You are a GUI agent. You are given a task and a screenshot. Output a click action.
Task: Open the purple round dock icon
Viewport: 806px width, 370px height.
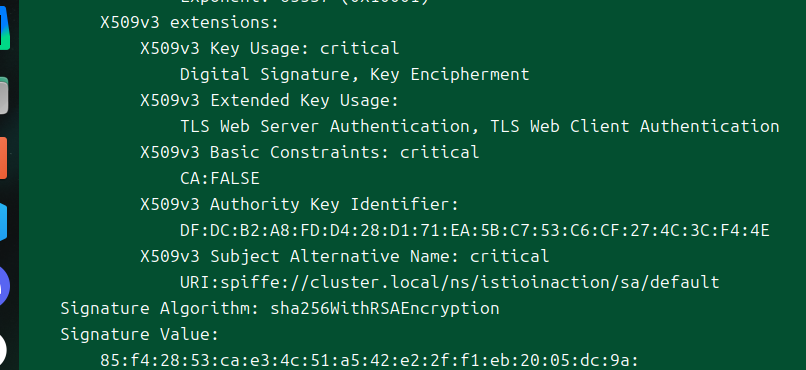tap(5, 286)
